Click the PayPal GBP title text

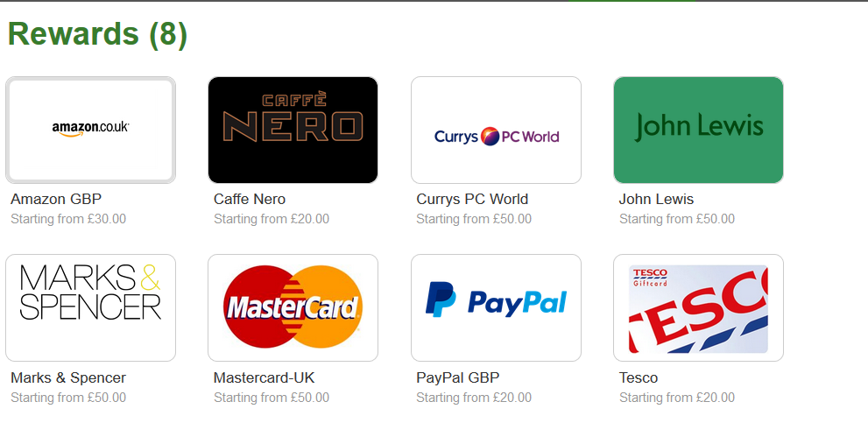point(458,378)
